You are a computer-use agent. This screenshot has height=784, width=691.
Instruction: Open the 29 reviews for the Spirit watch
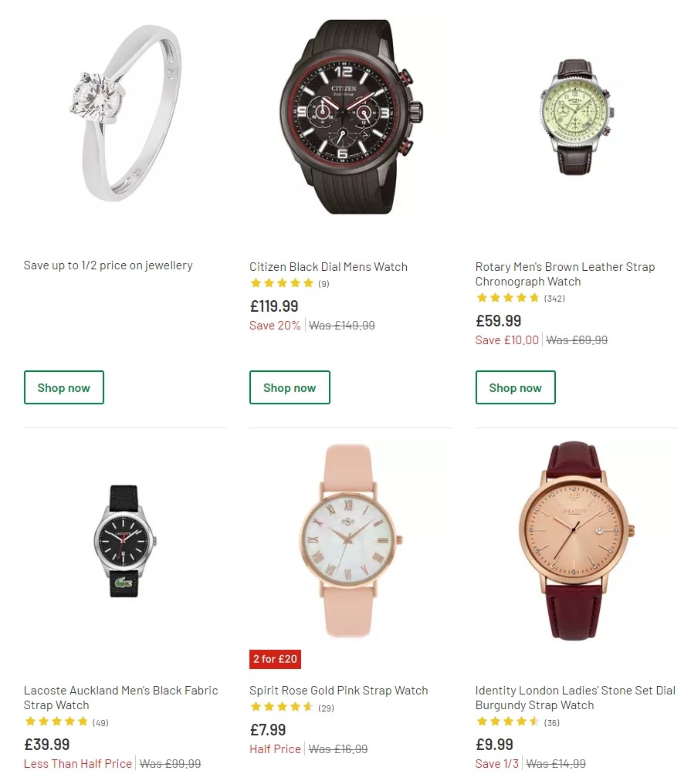(326, 707)
